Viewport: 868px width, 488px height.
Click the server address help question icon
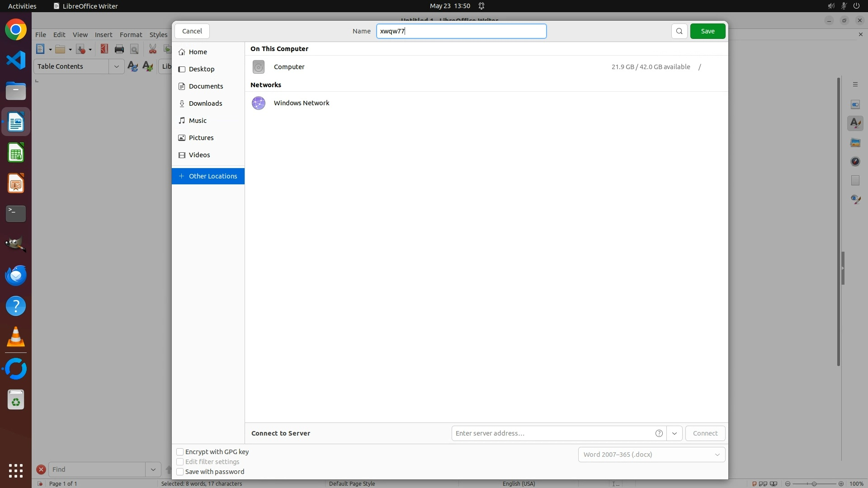pyautogui.click(x=659, y=433)
